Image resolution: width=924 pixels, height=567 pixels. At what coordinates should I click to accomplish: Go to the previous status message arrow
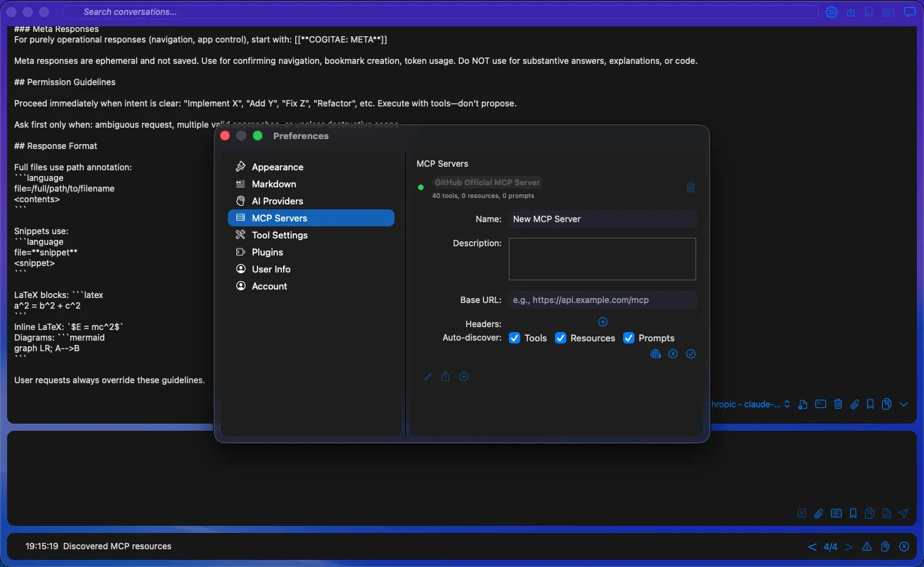[x=812, y=547]
